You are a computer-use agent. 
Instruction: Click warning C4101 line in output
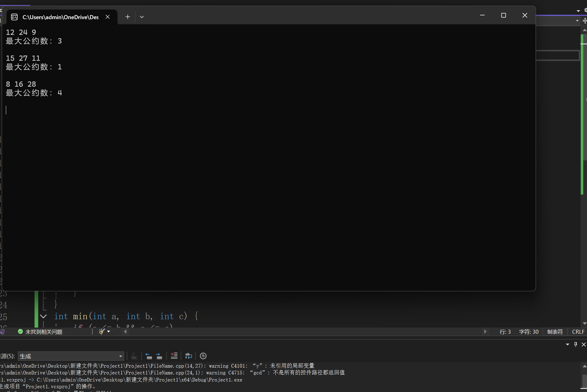click(x=157, y=366)
